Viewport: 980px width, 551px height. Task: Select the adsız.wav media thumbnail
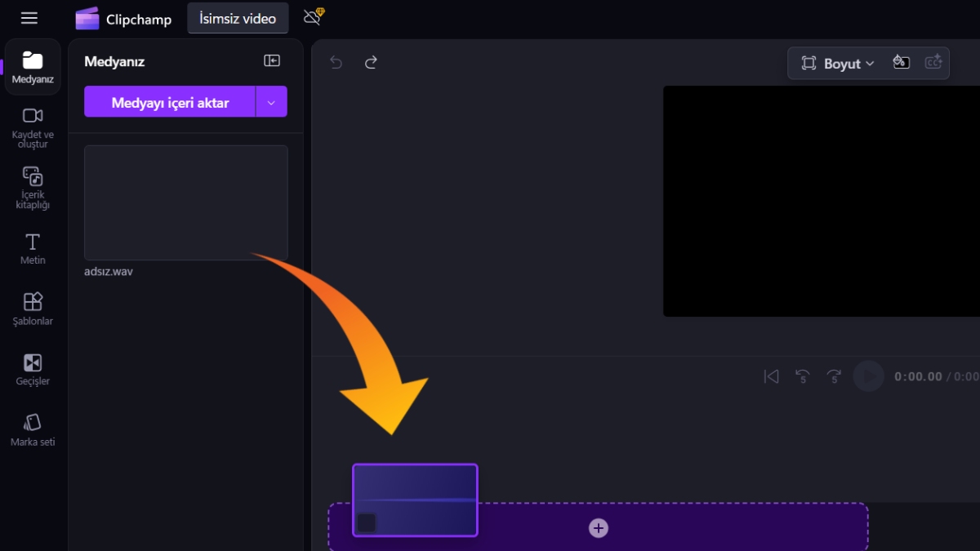click(186, 202)
